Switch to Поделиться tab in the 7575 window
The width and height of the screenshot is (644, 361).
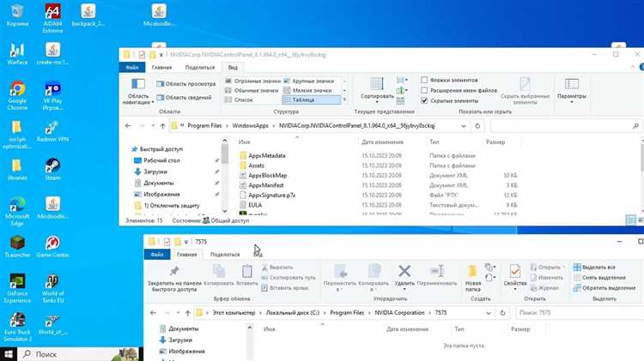[x=225, y=255]
